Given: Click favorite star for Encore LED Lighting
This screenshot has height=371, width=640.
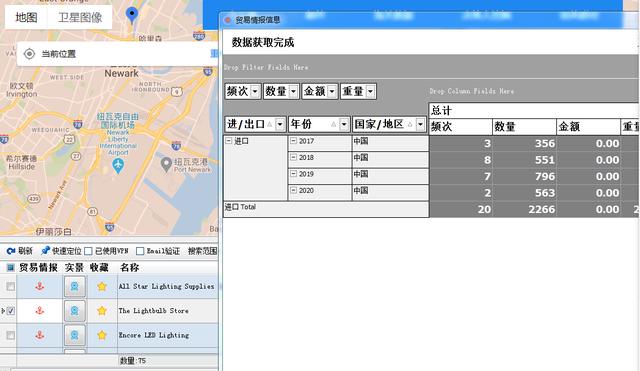Looking at the screenshot, I should click(102, 335).
